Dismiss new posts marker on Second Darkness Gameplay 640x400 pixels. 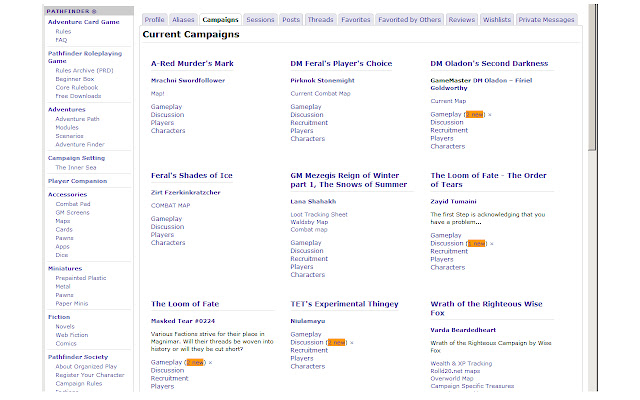click(x=490, y=115)
